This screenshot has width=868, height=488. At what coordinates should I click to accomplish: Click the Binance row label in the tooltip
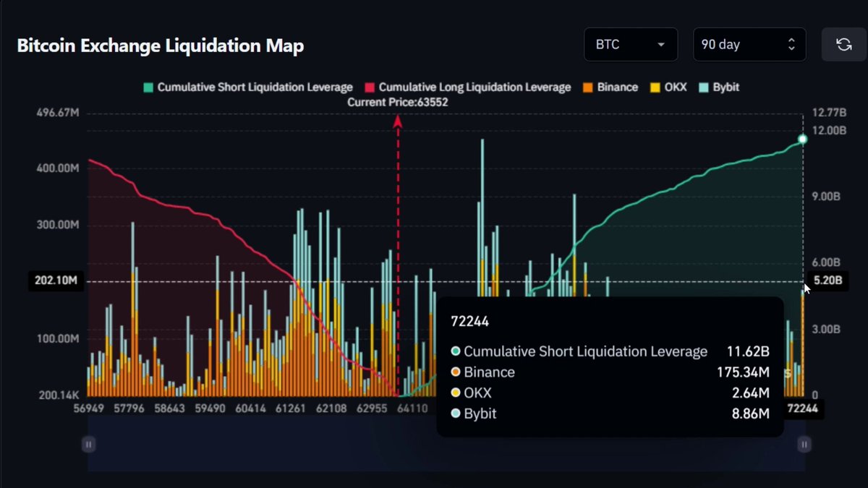(490, 372)
